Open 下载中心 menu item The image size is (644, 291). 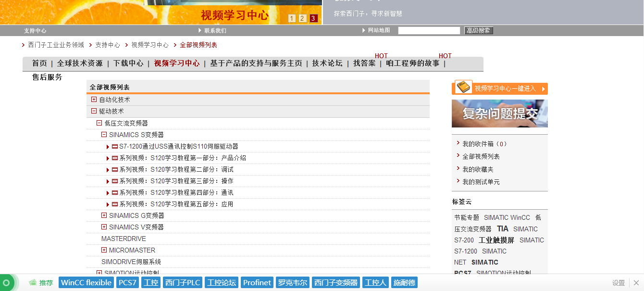click(x=128, y=63)
